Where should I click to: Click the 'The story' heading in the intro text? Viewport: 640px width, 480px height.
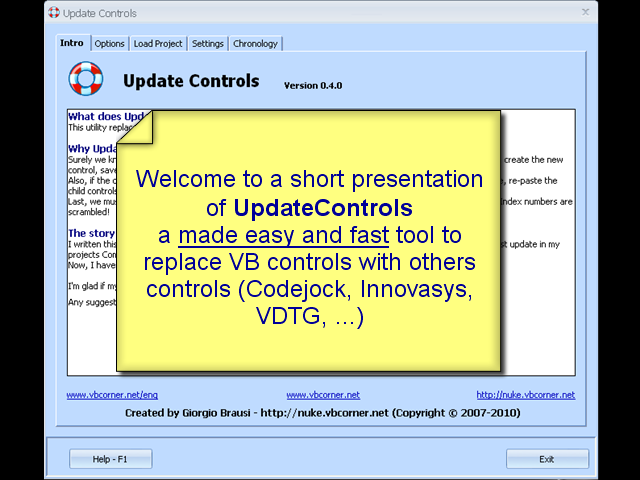[91, 233]
